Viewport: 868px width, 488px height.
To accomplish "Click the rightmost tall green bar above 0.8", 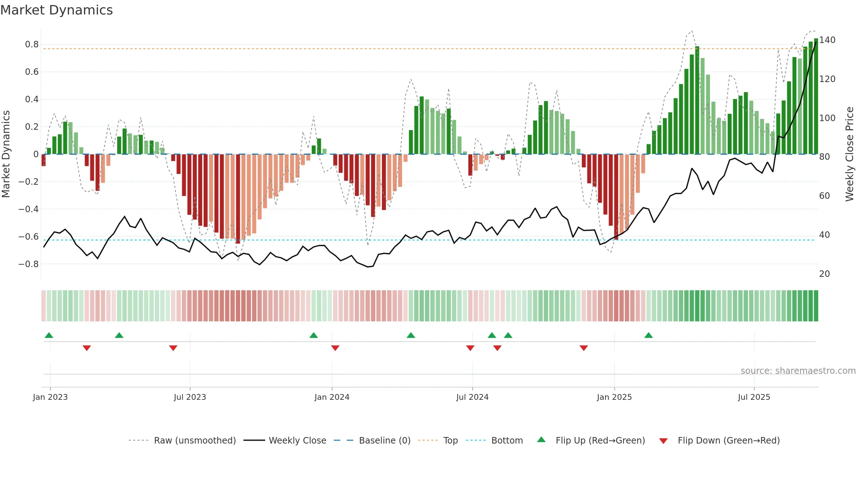I will pyautogui.click(x=816, y=96).
